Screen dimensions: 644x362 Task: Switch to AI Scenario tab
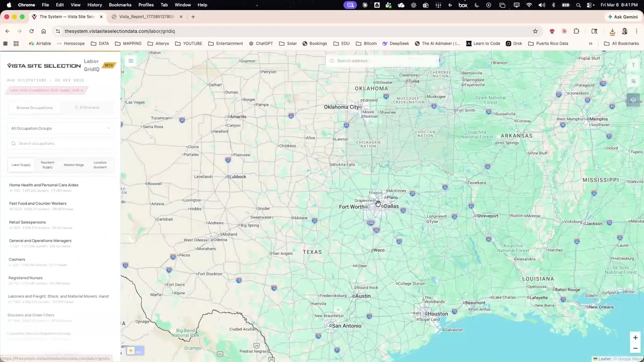87,108
